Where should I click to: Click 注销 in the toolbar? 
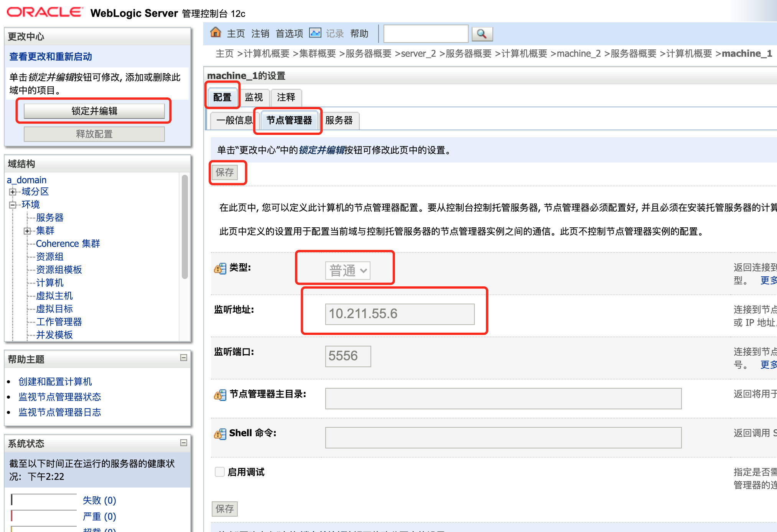coord(260,34)
